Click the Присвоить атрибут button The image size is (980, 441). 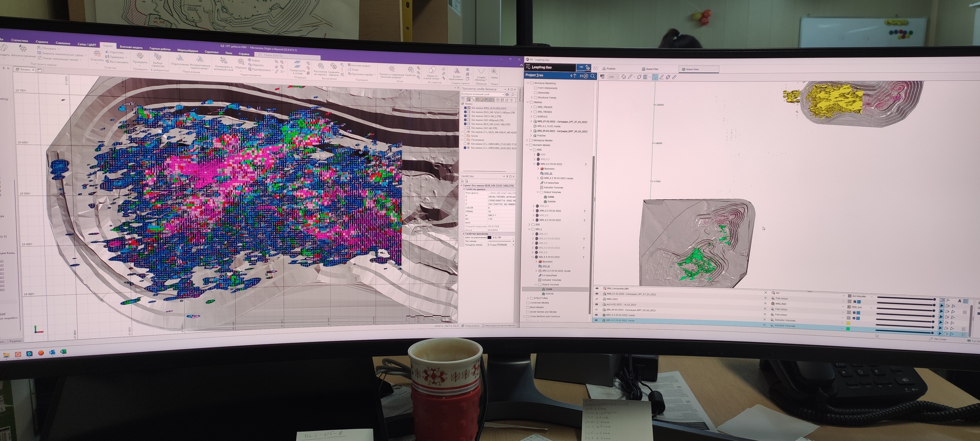[361, 74]
